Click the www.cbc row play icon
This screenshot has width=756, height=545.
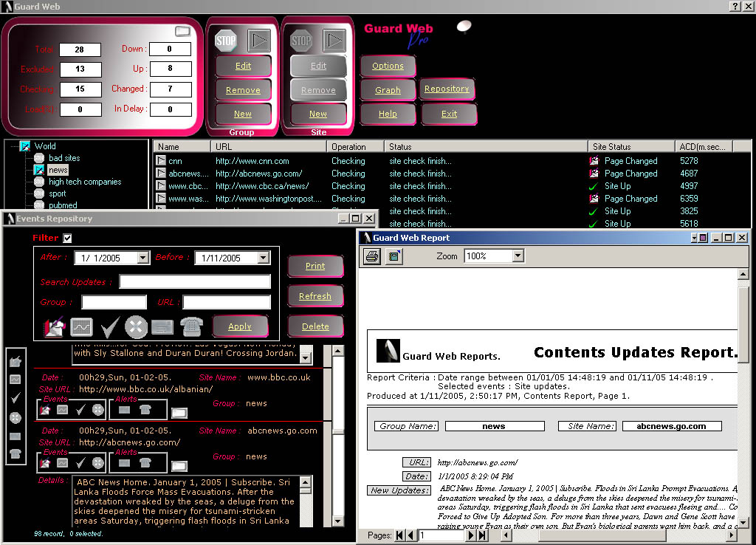[161, 185]
